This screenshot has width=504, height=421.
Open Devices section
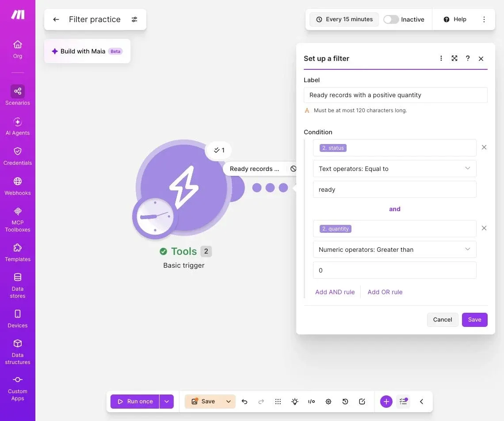[18, 319]
